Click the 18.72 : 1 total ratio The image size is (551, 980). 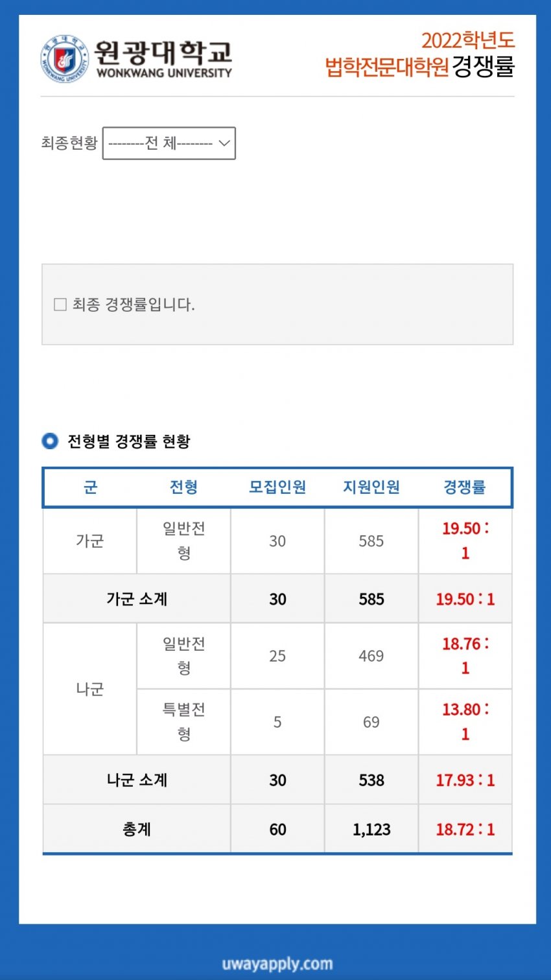465,829
